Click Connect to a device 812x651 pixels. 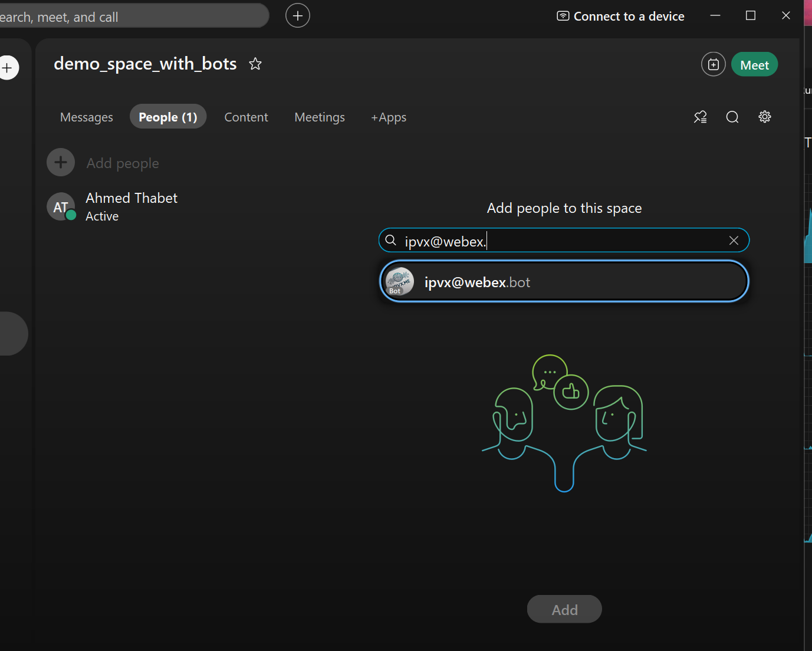pos(621,17)
